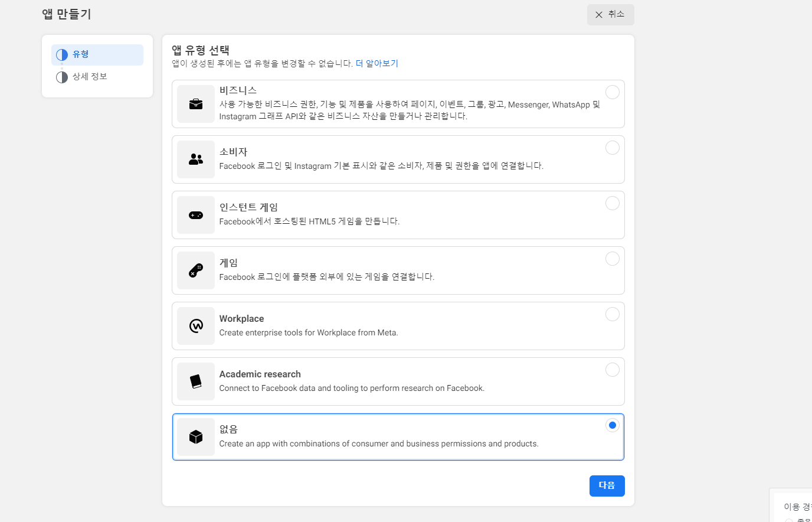Click the 취소 cancel button
812x522 pixels.
coord(611,15)
